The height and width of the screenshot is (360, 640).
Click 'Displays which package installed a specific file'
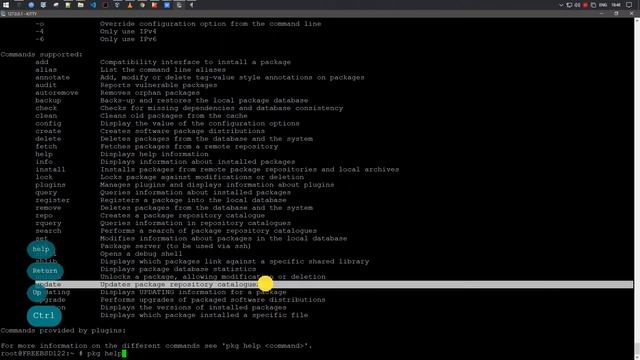pos(204,315)
